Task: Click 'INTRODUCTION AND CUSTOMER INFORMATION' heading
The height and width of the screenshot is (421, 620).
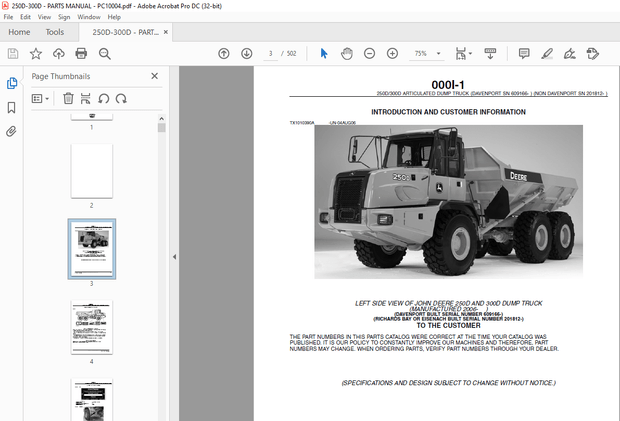Action: click(448, 112)
